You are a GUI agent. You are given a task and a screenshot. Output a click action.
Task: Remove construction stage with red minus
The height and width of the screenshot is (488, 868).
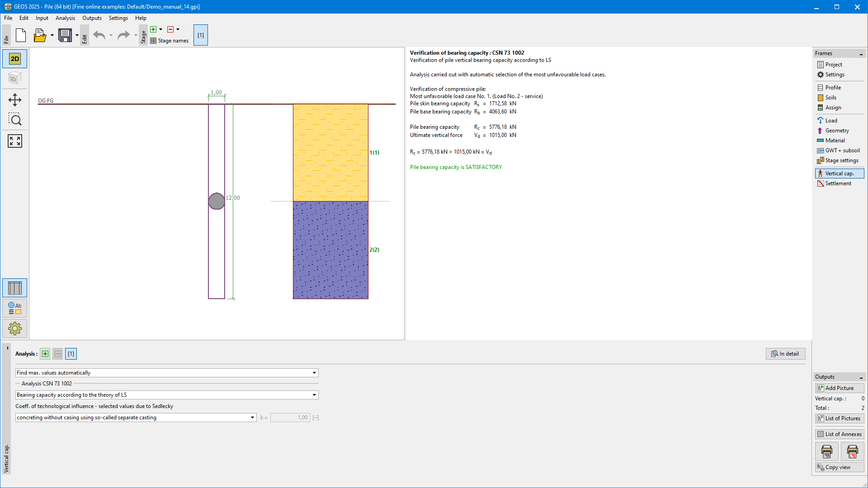[x=170, y=29]
